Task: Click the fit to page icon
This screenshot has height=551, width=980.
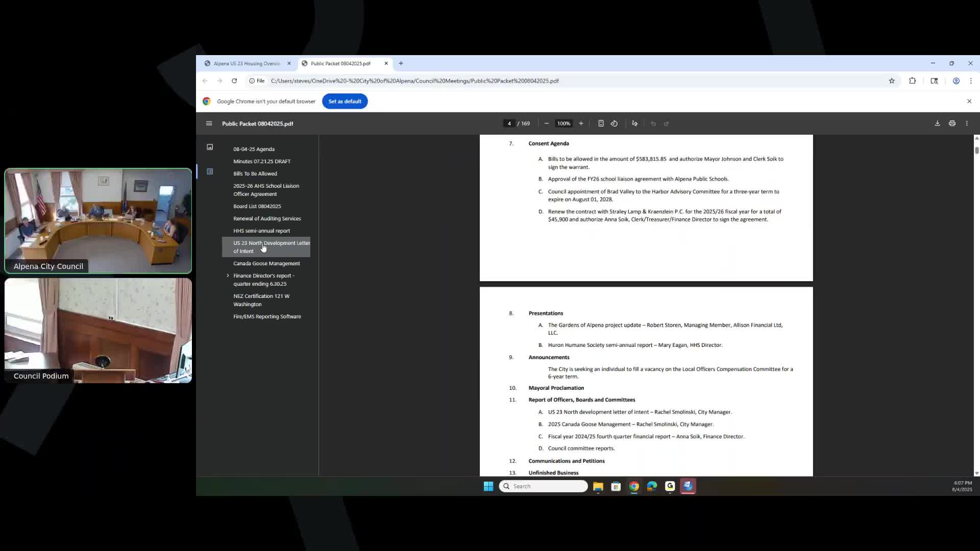Action: 601,123
